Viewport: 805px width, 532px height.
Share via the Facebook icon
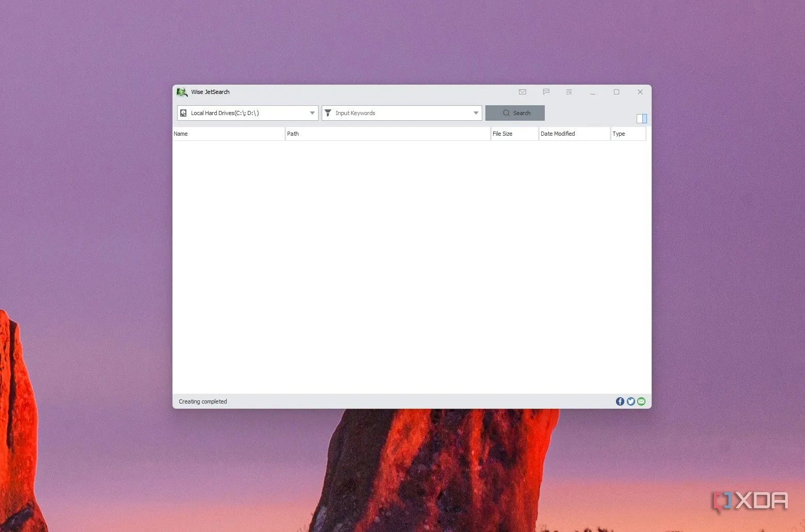[620, 401]
